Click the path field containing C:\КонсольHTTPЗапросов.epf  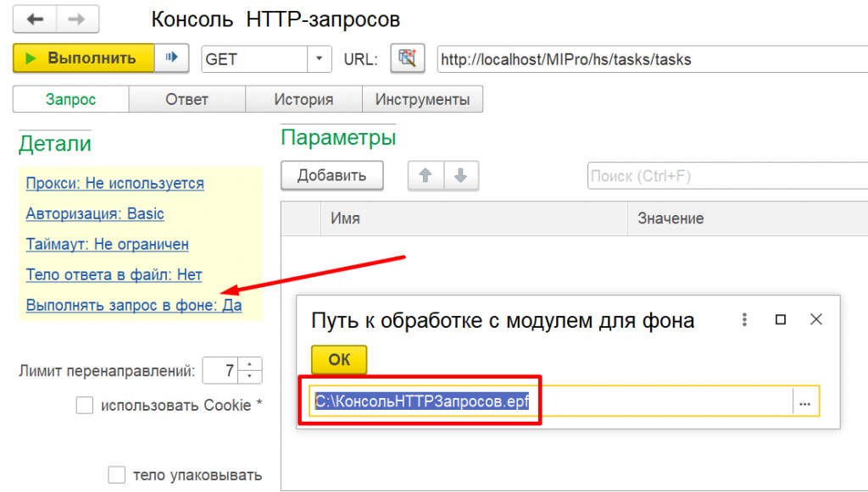click(x=551, y=401)
